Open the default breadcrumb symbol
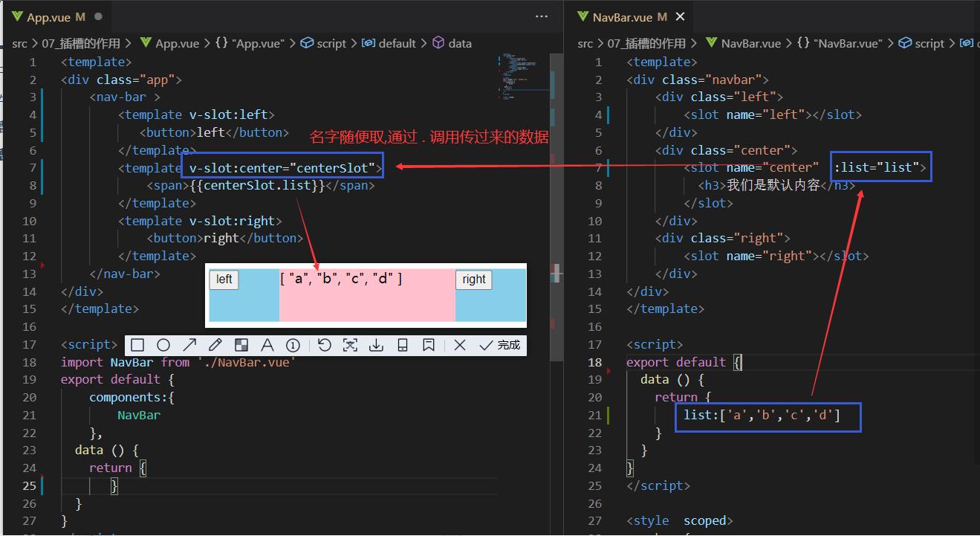The height and width of the screenshot is (536, 980). [x=389, y=44]
